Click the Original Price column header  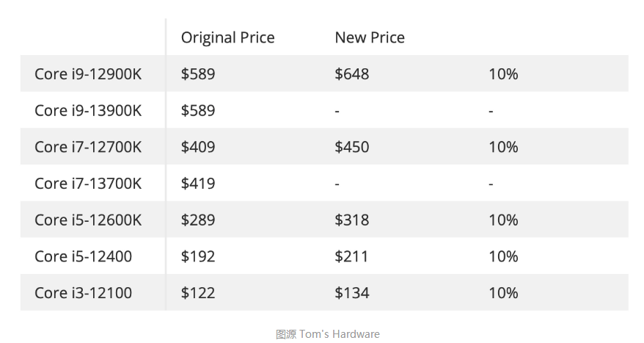click(x=227, y=37)
